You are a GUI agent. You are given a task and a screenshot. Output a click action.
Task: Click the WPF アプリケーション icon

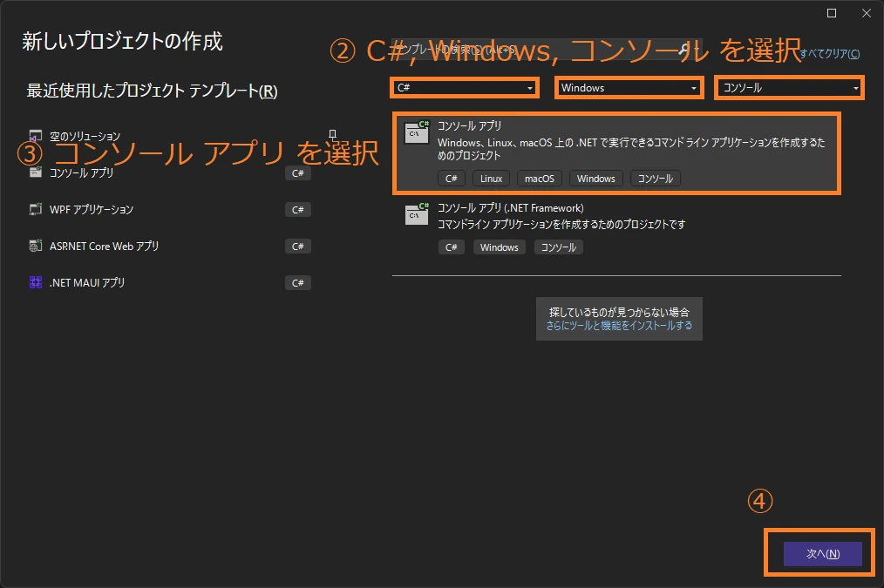click(36, 210)
